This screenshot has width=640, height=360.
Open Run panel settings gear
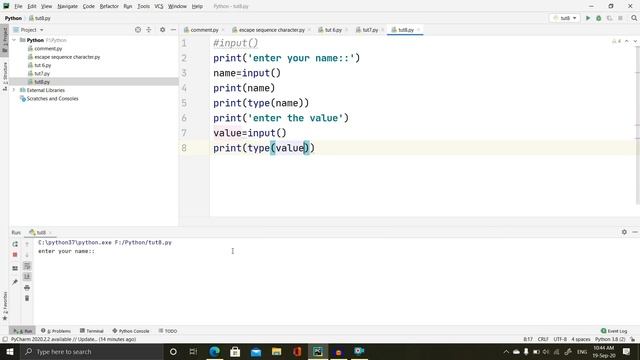point(624,232)
